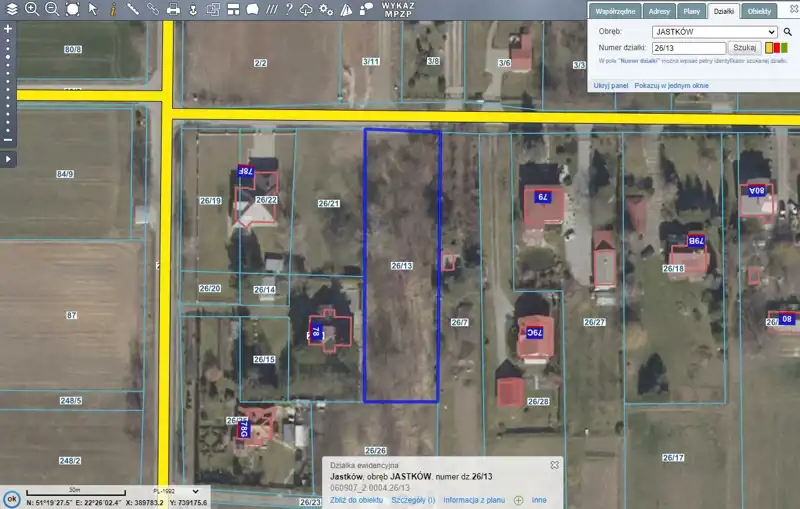Select the zoom in magnifier tool
800x509 pixels.
point(32,9)
